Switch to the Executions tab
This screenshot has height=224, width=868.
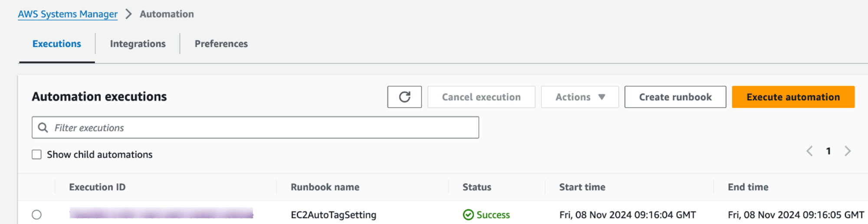pos(57,44)
